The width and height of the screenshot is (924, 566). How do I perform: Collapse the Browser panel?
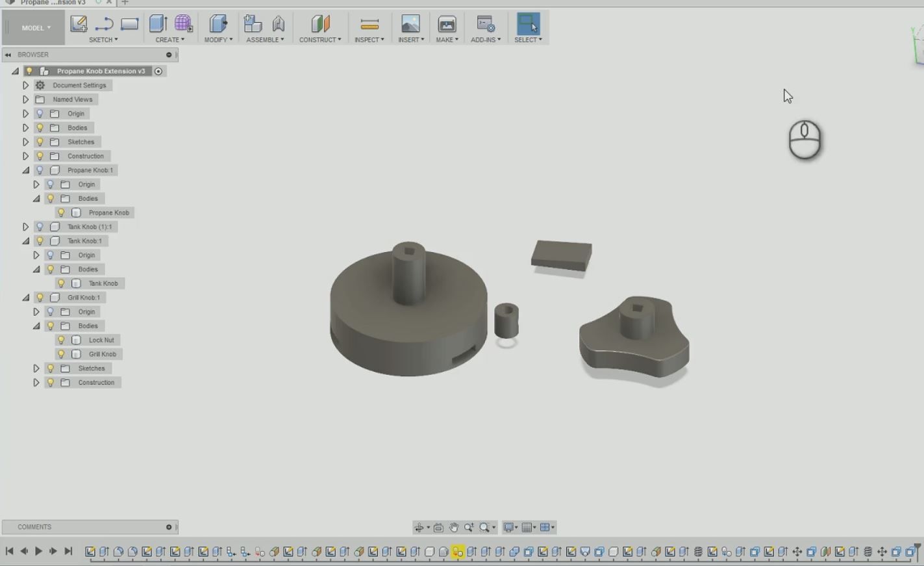coord(7,55)
